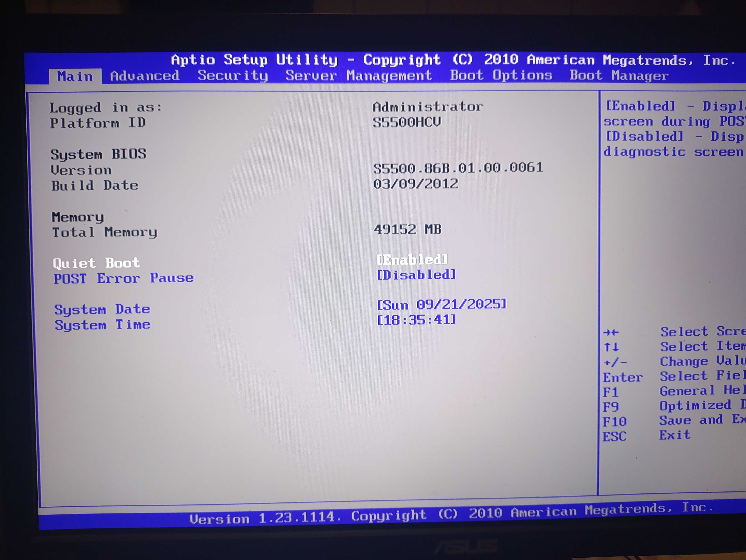Click the F1 General Help hint

click(x=674, y=391)
